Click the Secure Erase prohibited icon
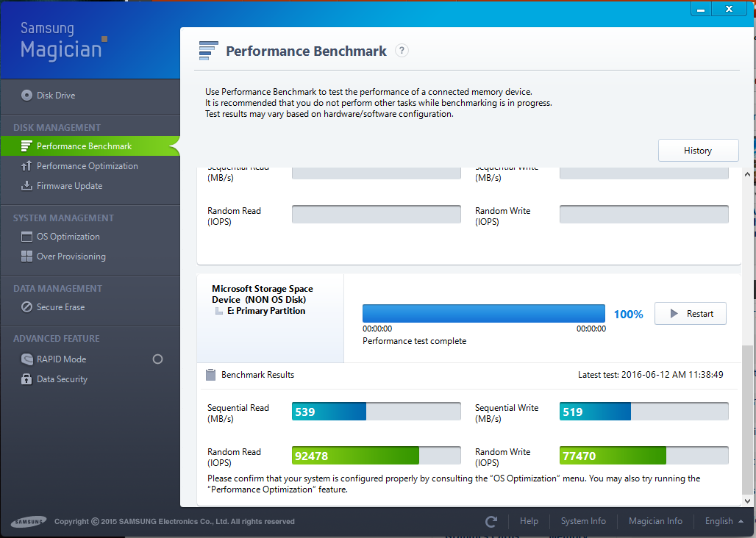 [27, 306]
